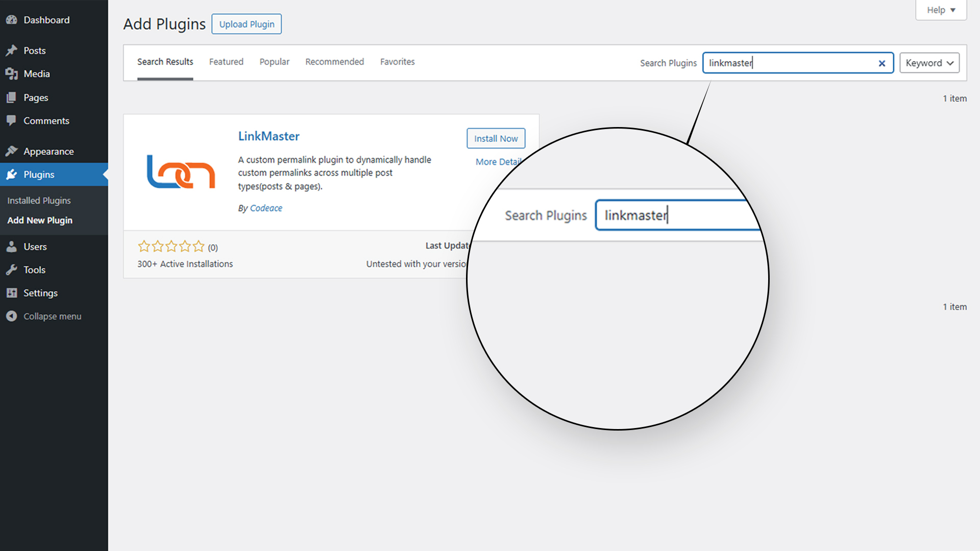Click the "Untested with your version" text
Image resolution: width=980 pixels, height=551 pixels.
[x=416, y=264]
